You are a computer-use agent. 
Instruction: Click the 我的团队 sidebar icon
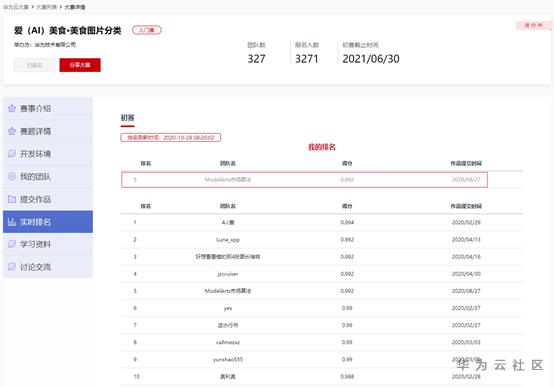coord(12,176)
